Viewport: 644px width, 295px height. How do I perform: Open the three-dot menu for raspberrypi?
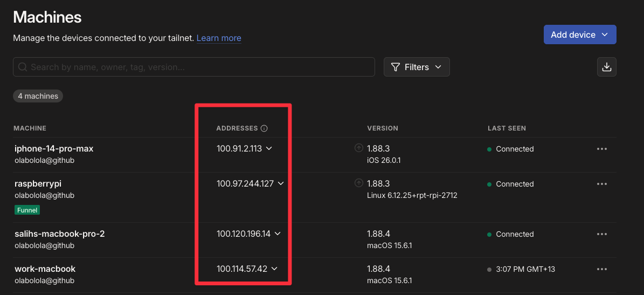coord(602,184)
